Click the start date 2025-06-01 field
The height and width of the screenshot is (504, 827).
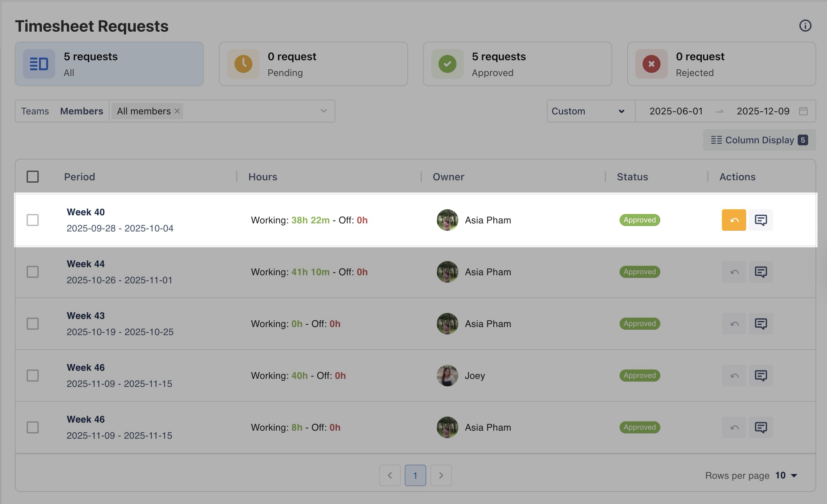tap(676, 111)
